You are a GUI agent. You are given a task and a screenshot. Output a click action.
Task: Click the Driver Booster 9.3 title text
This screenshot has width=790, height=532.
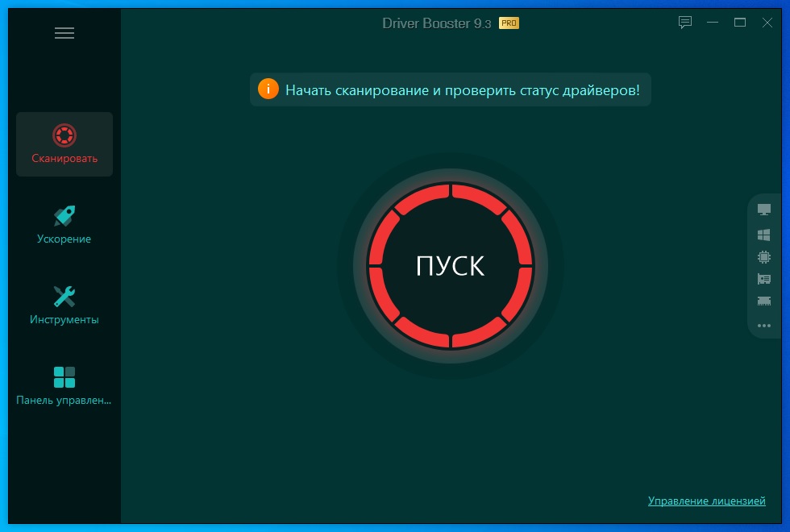click(x=435, y=23)
